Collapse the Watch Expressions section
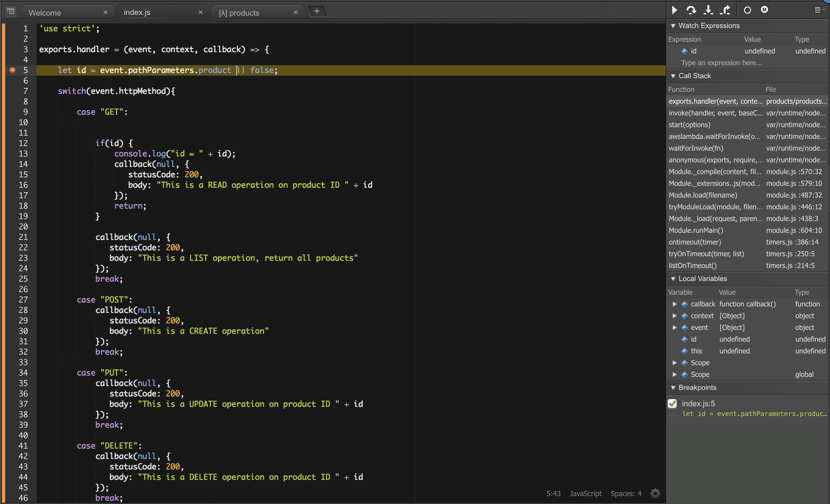 point(673,26)
